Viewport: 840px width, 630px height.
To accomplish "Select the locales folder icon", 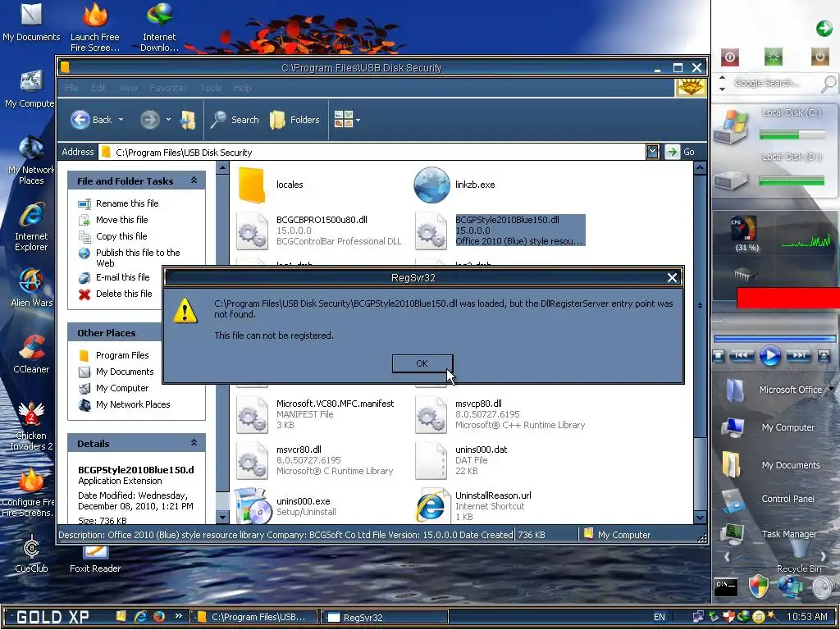I will point(252,185).
